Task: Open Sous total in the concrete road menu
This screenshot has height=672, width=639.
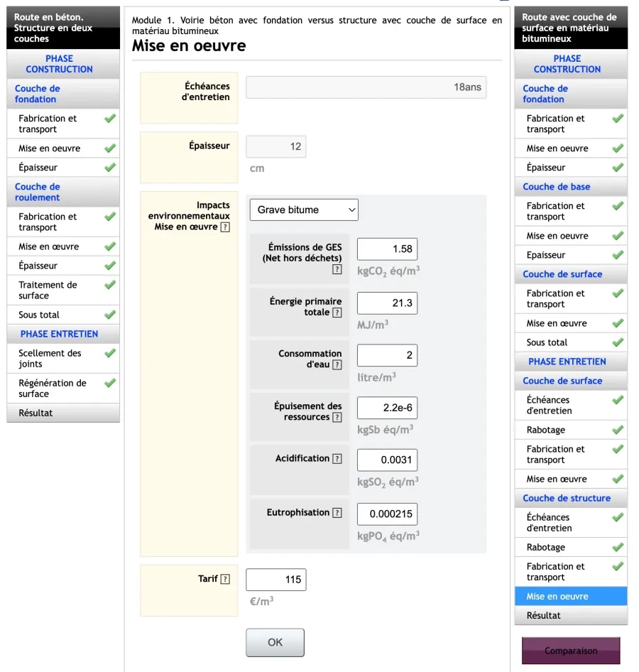Action: point(63,315)
